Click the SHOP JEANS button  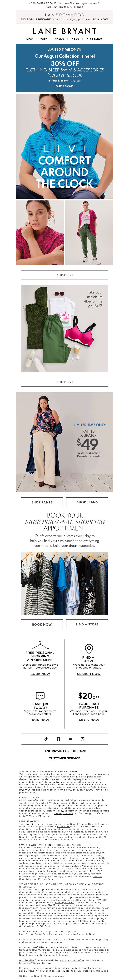click(x=87, y=502)
